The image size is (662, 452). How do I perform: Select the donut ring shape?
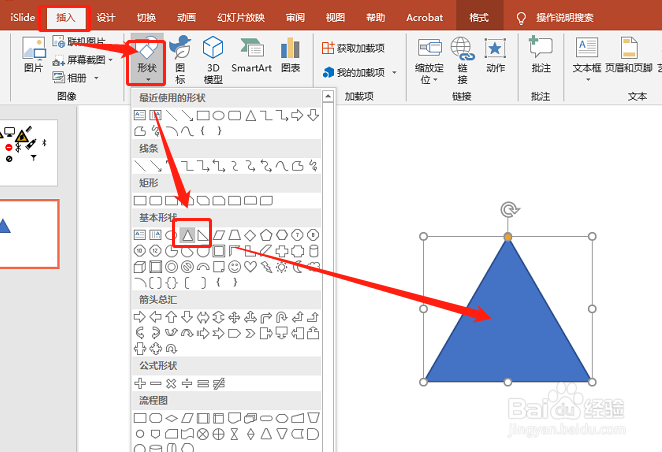[171, 267]
